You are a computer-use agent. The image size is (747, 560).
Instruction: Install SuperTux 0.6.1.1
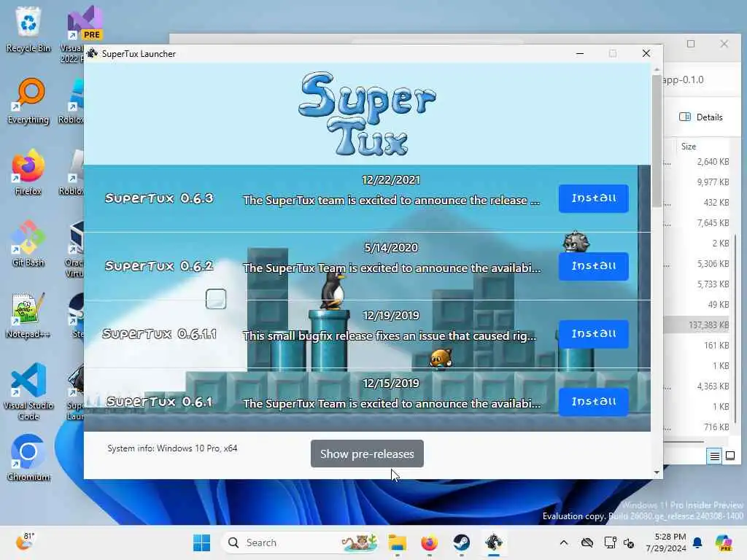593,334
